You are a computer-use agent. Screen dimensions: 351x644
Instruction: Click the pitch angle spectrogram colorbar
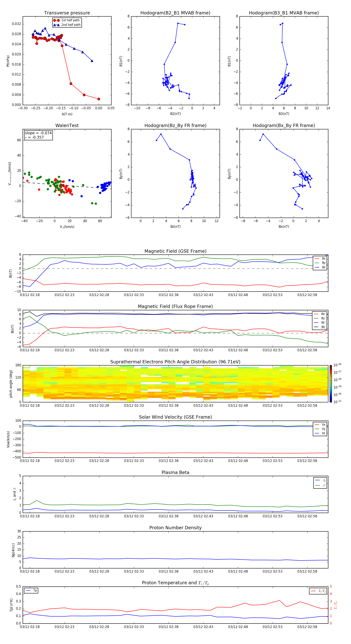tap(331, 384)
